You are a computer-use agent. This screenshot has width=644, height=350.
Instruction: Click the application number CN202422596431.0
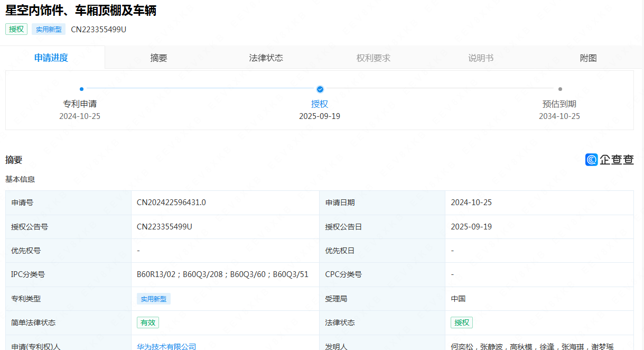pyautogui.click(x=171, y=202)
